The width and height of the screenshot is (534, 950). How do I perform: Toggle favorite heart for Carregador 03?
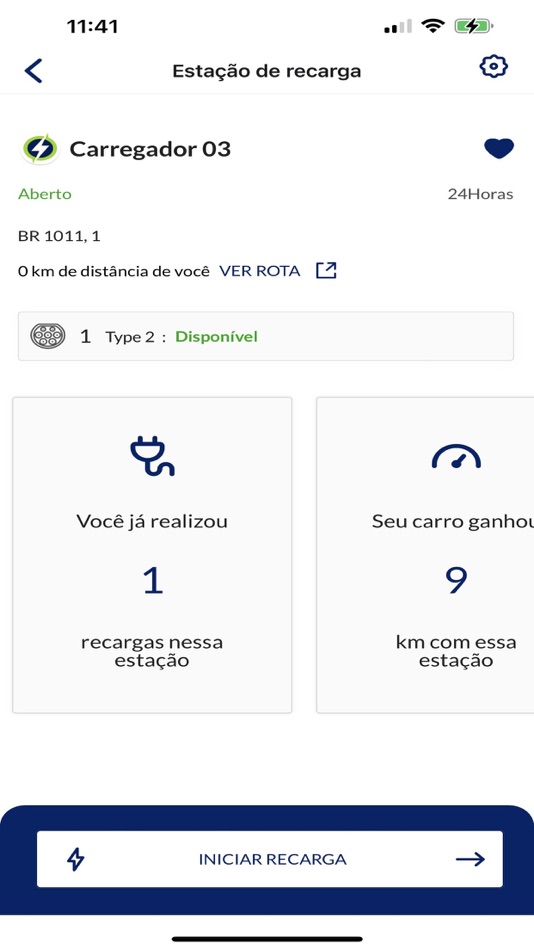point(499,148)
